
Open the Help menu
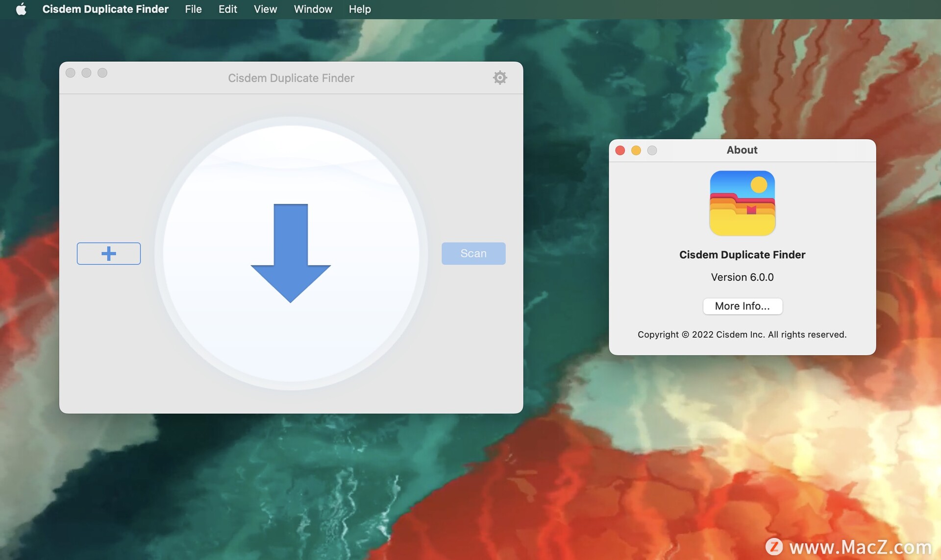pos(359,9)
